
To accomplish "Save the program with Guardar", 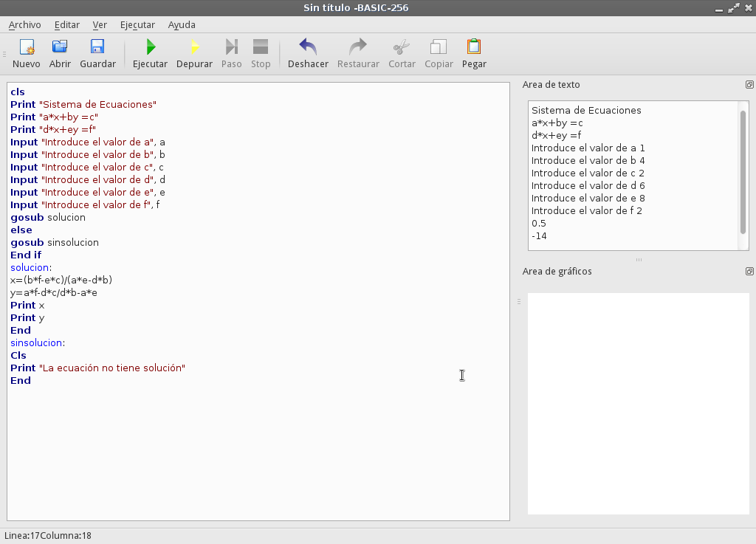I will point(97,49).
